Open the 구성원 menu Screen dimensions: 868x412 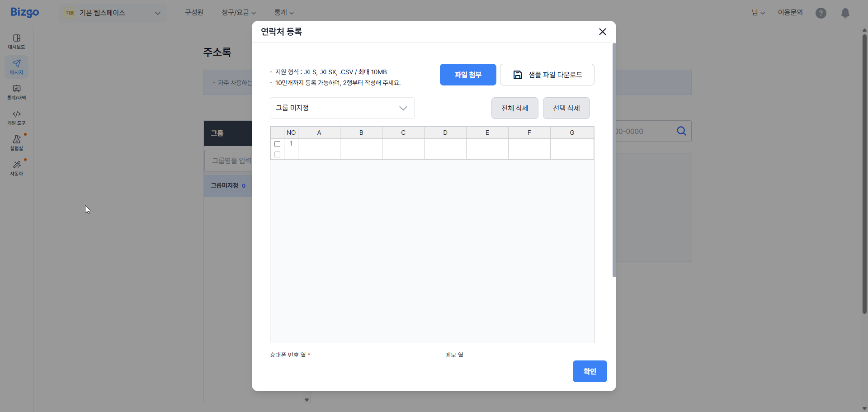[x=194, y=13]
